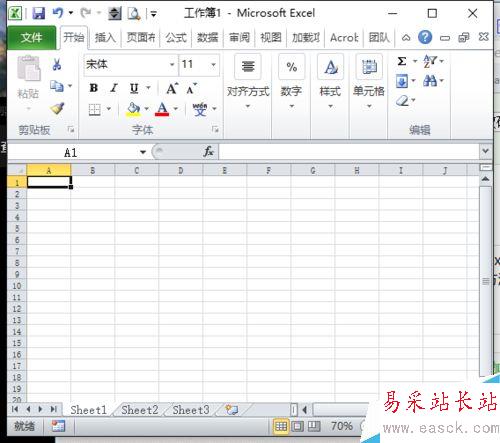The height and width of the screenshot is (443, 500).
Task: Click the Save icon in quick access toolbar
Action: pos(39,13)
